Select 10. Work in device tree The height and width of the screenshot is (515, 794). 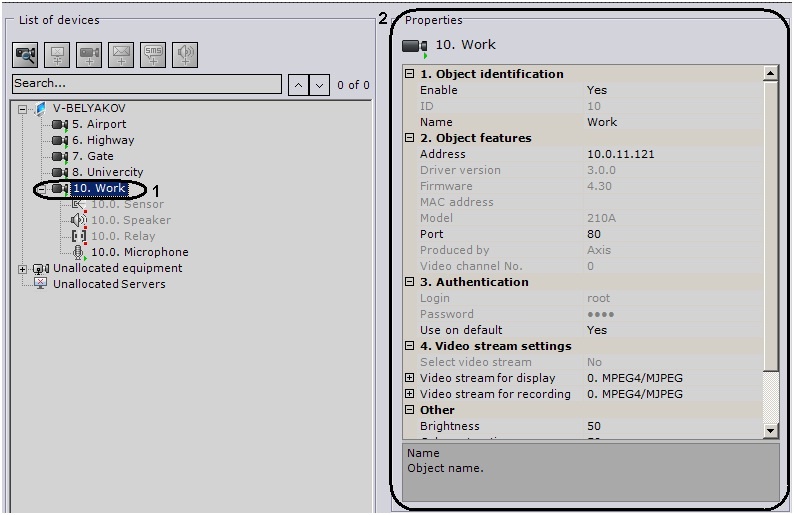[99, 188]
